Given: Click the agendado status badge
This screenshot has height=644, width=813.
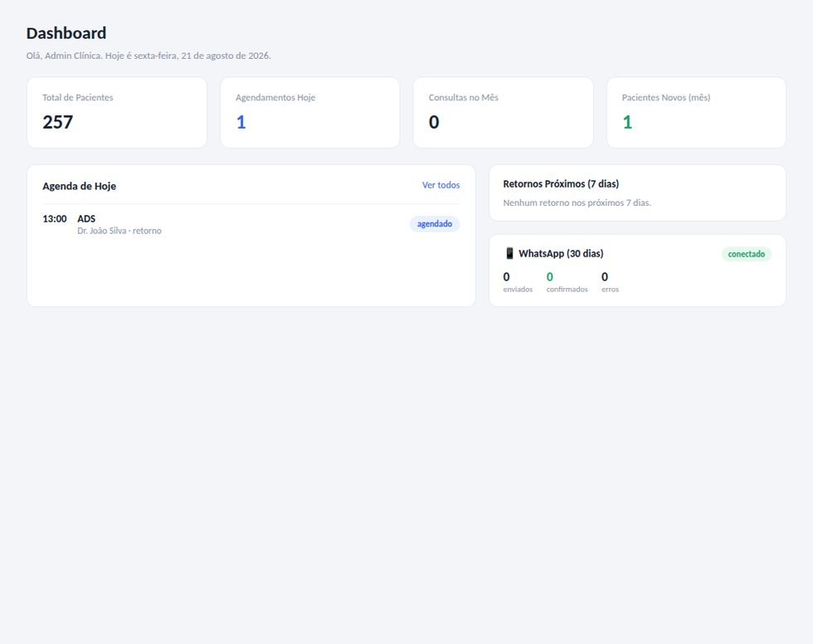Looking at the screenshot, I should tap(435, 224).
